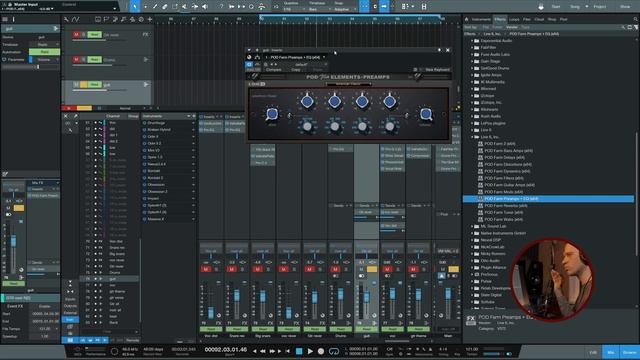Expand the Native Instruments GmbH folder

pyautogui.click(x=472, y=233)
